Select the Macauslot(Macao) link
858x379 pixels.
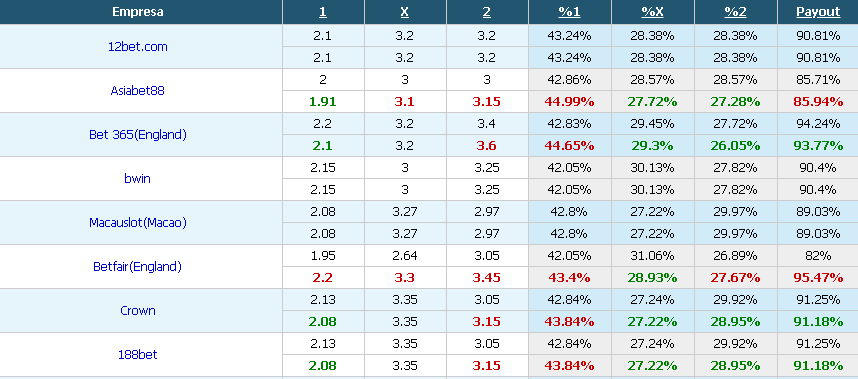point(138,223)
